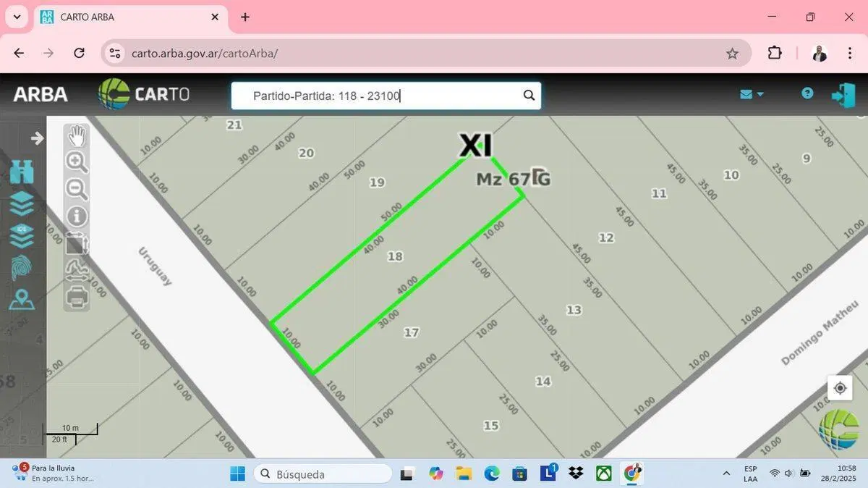The width and height of the screenshot is (868, 488).
Task: Click the XI section label
Action: pos(476,146)
